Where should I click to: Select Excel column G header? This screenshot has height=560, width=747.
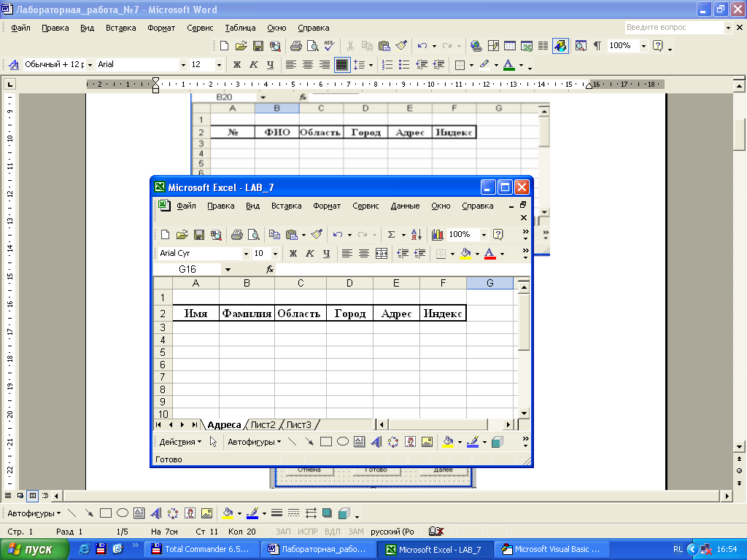(489, 283)
